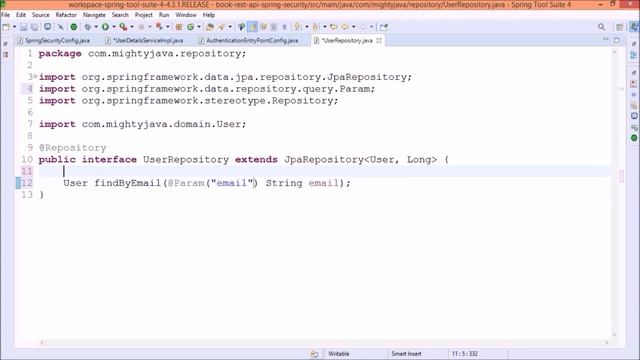Click the Smart Insert status bar entry
Image resolution: width=640 pixels, height=360 pixels.
point(407,354)
